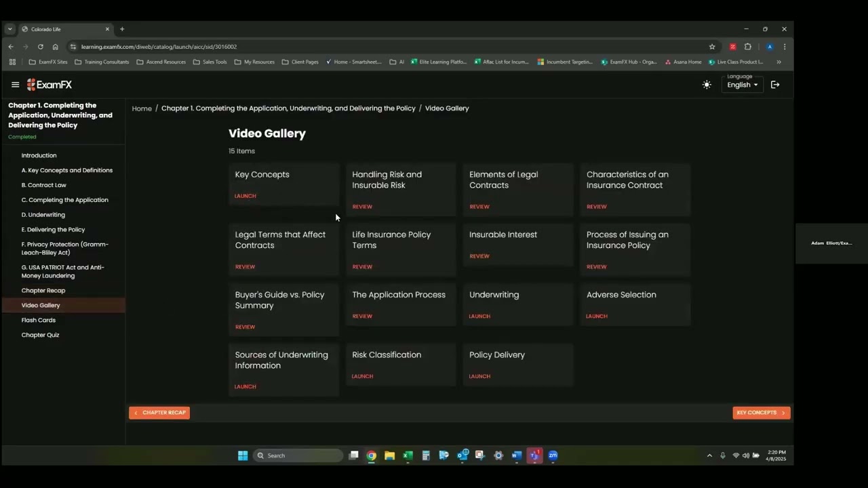Open the Windows Start menu
The width and height of the screenshot is (868, 488).
[x=243, y=455]
